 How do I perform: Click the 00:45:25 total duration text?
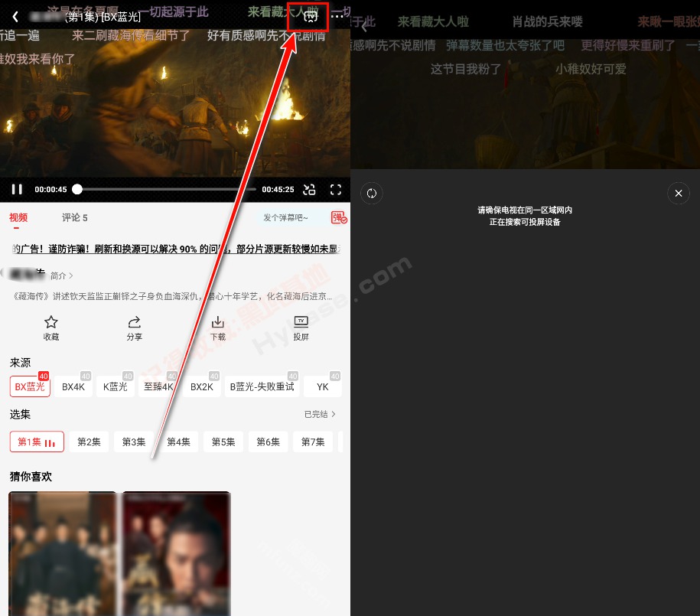[x=278, y=190]
